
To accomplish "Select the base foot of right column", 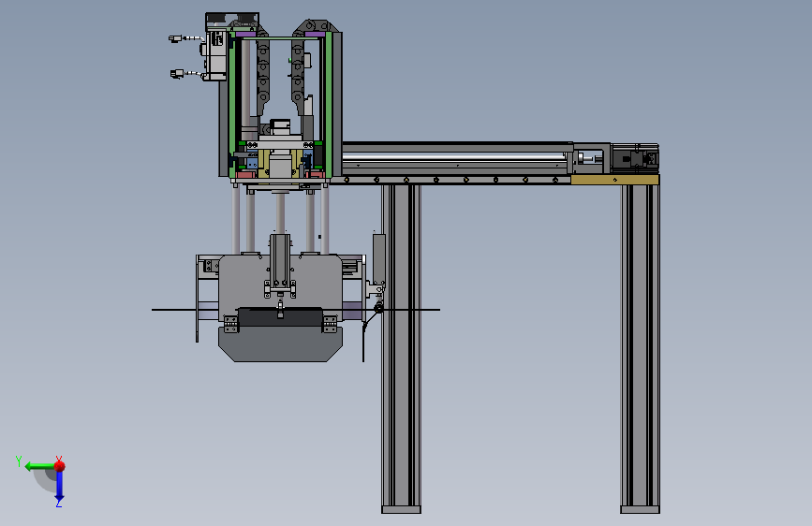I will pos(640,510).
